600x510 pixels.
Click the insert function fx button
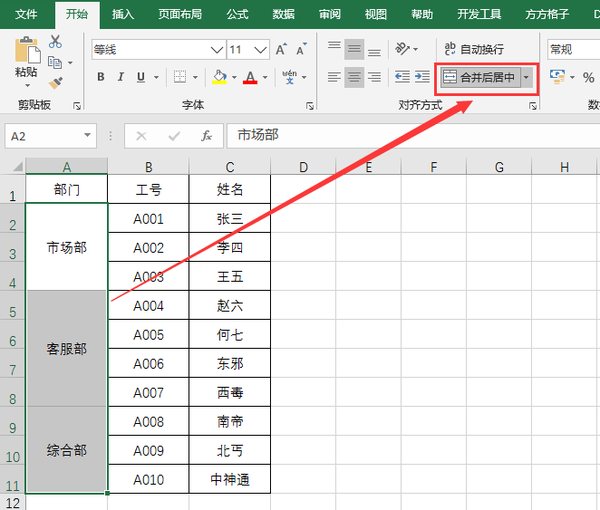(207, 136)
